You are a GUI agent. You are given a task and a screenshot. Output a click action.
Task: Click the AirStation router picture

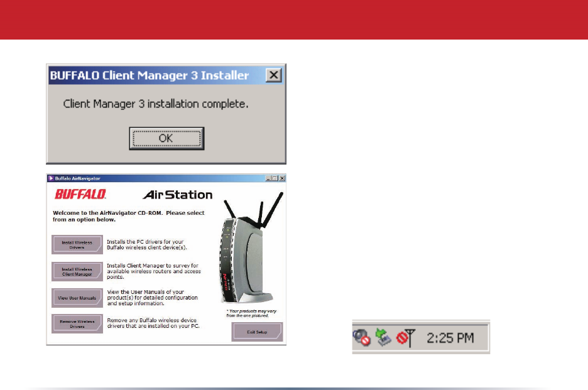coord(250,247)
